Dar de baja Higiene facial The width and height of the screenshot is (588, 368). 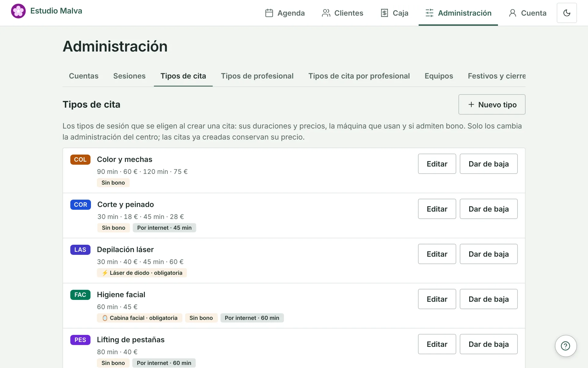(489, 299)
